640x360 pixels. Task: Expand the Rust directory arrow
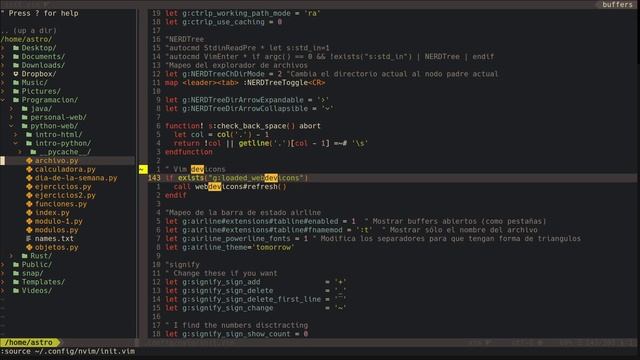pos(11,256)
